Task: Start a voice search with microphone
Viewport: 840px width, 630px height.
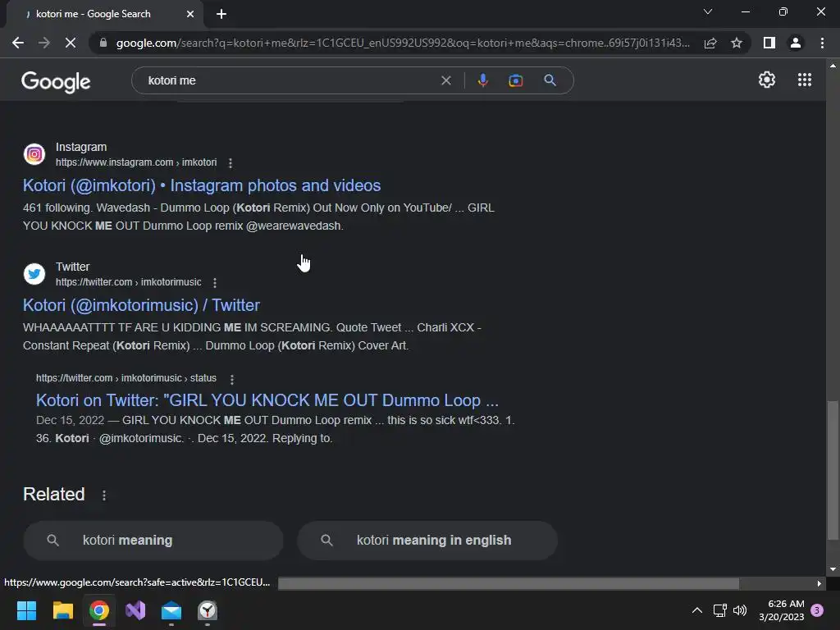Action: (482, 80)
